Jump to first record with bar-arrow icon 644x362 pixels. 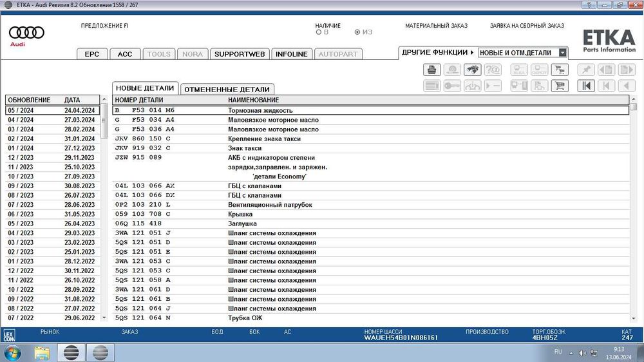(x=586, y=86)
